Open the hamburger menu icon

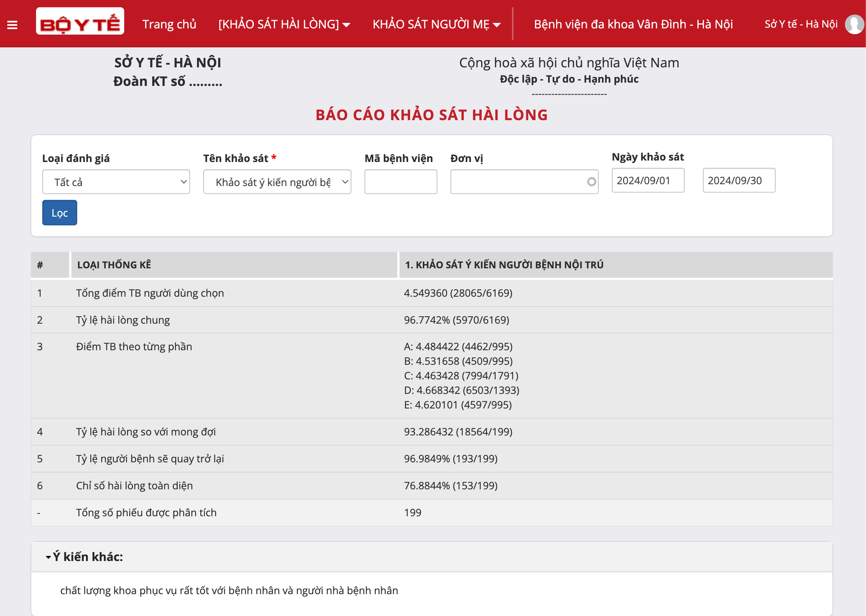click(x=12, y=25)
